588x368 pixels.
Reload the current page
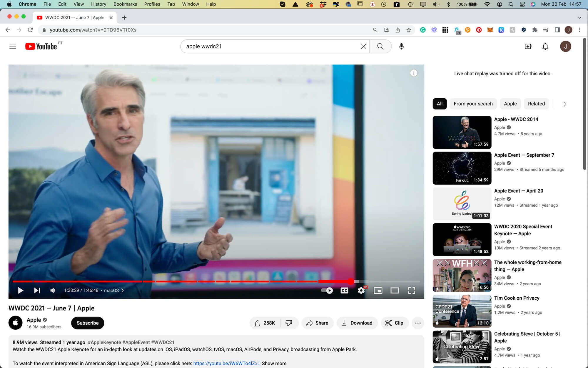tap(30, 30)
